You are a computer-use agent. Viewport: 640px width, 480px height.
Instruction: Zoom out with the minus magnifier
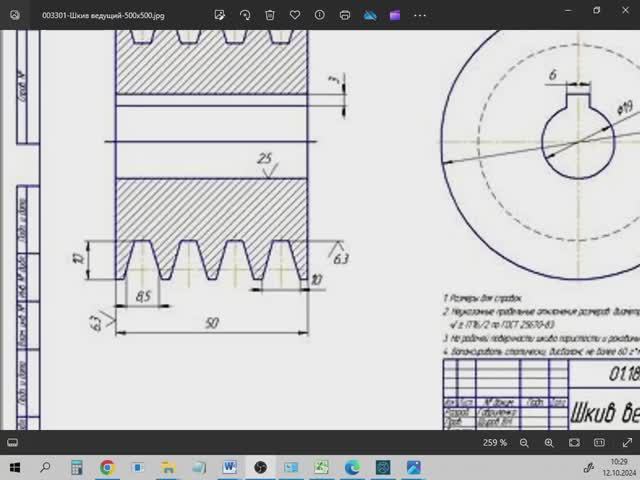(x=524, y=442)
